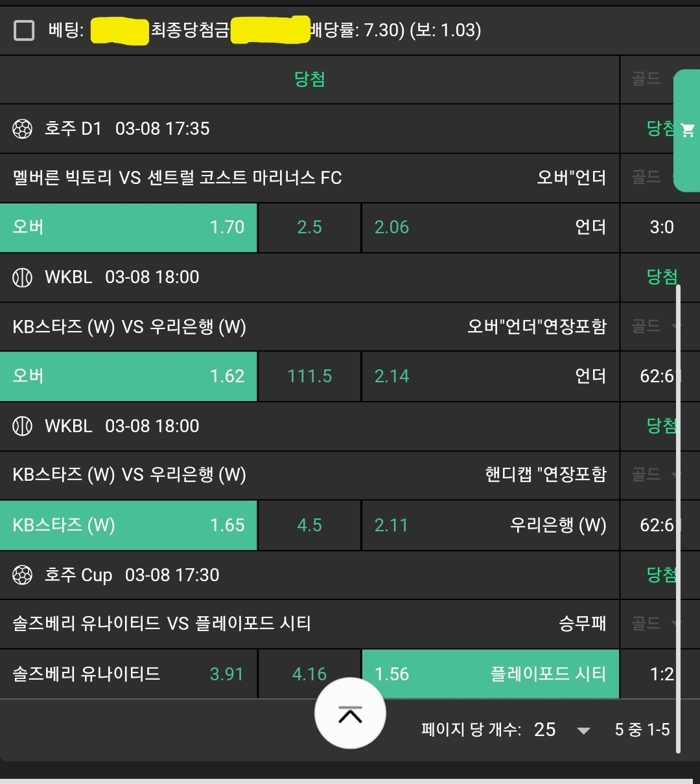
Task: Click the soccer ball icon beside 호주 D1
Action: click(22, 129)
